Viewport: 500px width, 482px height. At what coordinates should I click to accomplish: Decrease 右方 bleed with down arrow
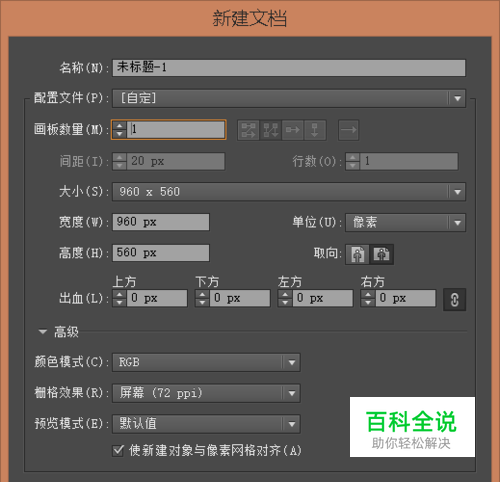pos(367,302)
